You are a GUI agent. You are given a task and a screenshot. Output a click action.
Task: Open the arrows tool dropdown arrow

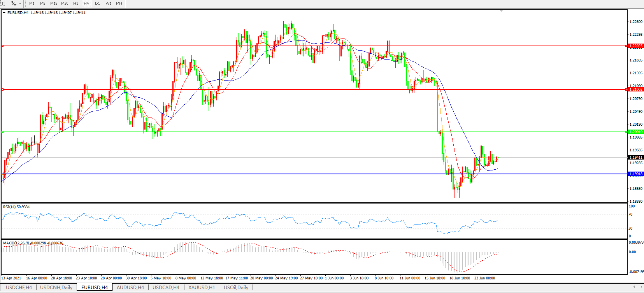coord(20,4)
